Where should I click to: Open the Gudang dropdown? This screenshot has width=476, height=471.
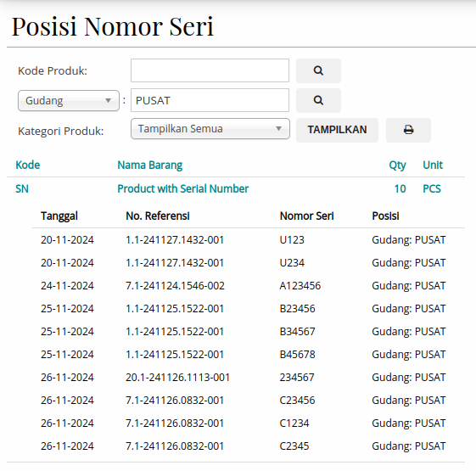(69, 100)
